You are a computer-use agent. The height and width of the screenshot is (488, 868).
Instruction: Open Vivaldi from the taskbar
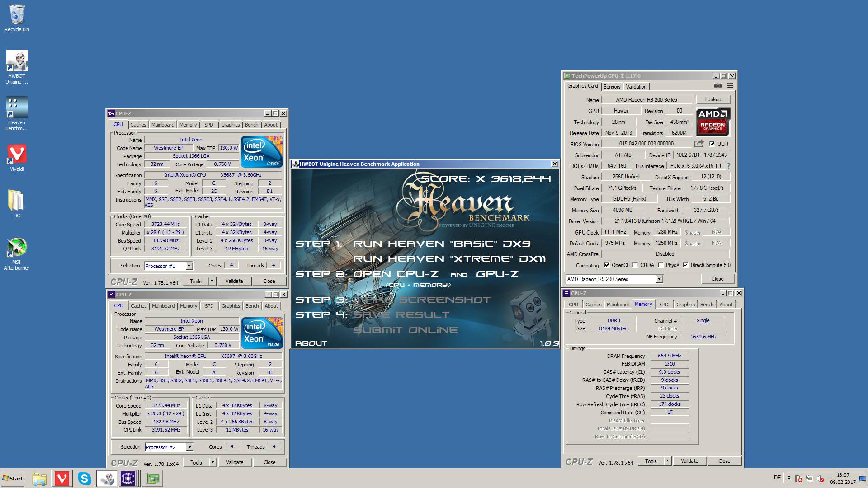[62, 479]
